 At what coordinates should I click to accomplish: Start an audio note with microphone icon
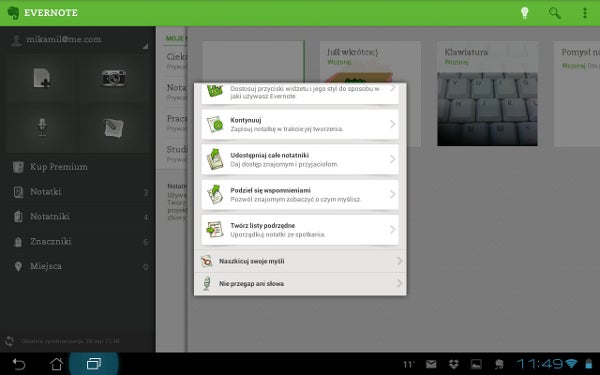(x=42, y=127)
